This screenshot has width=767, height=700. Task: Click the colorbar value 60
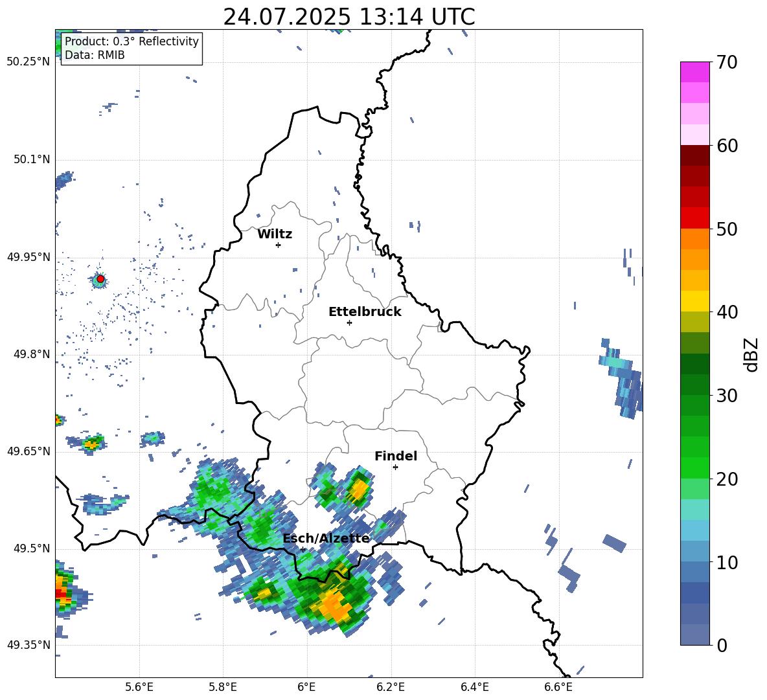click(727, 146)
